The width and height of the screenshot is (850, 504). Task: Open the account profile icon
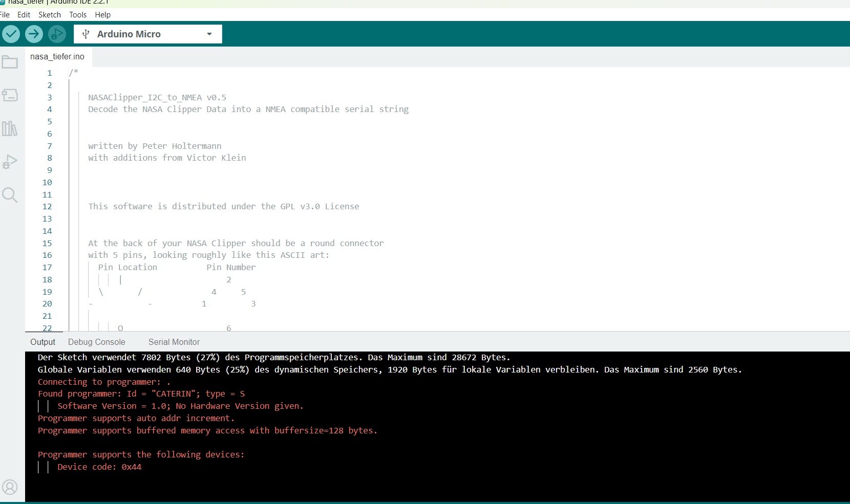10,487
